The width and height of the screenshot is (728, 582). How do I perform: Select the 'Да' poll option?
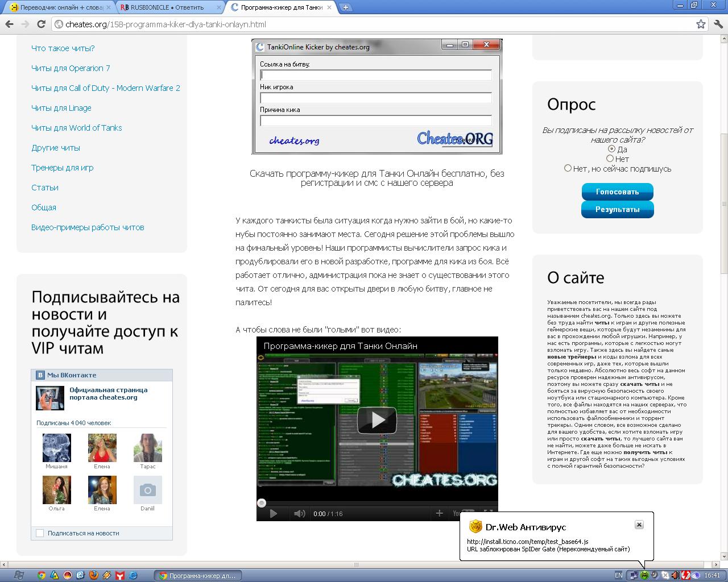[x=611, y=149]
